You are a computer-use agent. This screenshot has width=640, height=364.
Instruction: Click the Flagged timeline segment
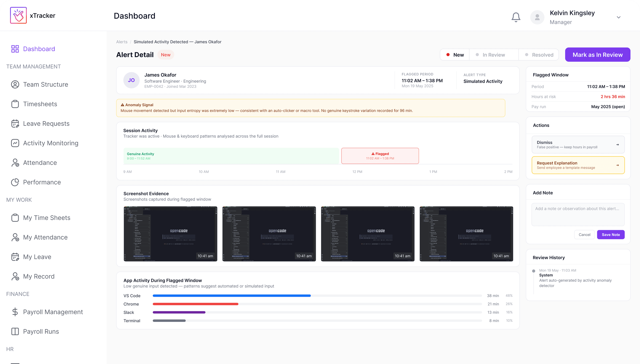380,156
